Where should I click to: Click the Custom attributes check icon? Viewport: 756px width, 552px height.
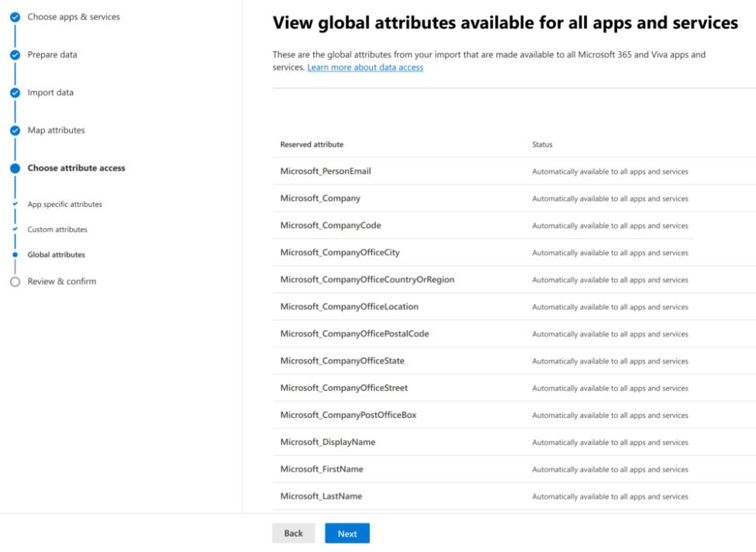click(x=16, y=229)
